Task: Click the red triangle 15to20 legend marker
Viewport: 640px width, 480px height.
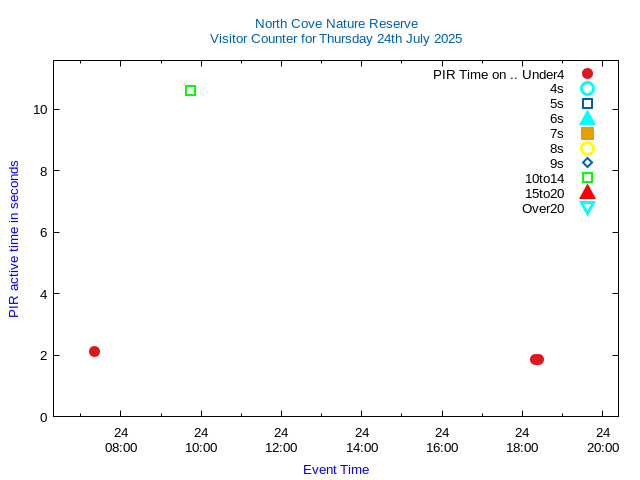Action: point(587,192)
